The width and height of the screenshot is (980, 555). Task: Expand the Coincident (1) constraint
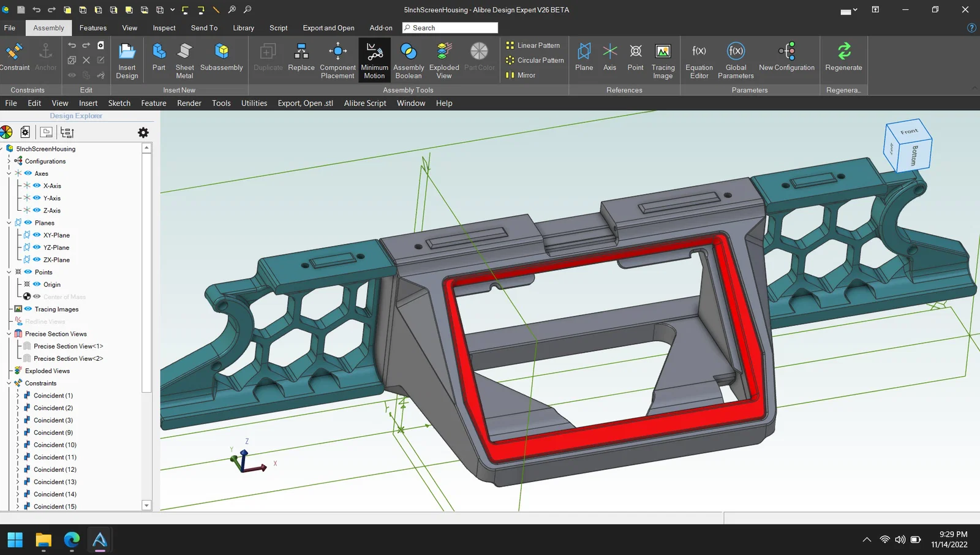[x=17, y=396]
